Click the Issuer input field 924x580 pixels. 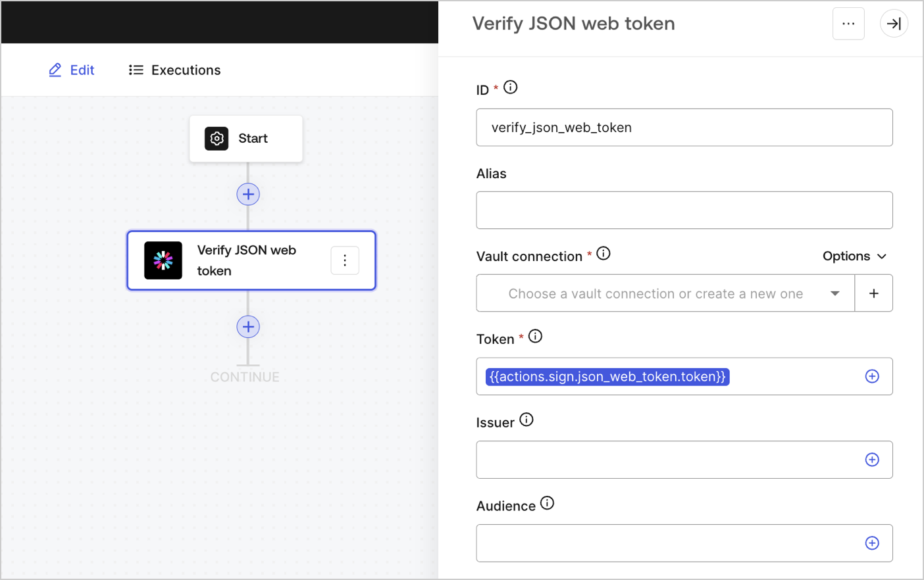(x=684, y=460)
